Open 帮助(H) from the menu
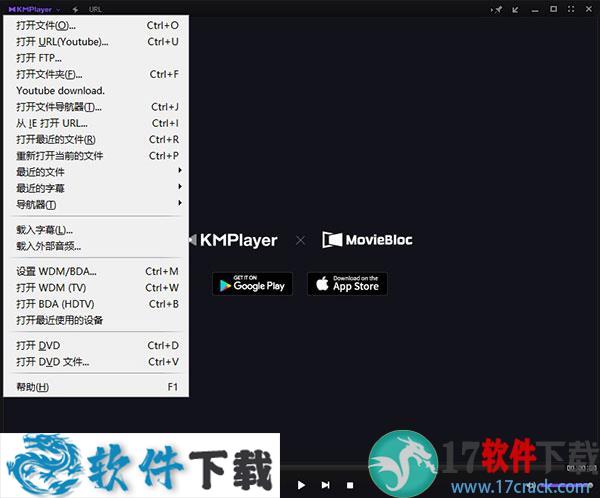This screenshot has height=498, width=600. tap(96, 387)
